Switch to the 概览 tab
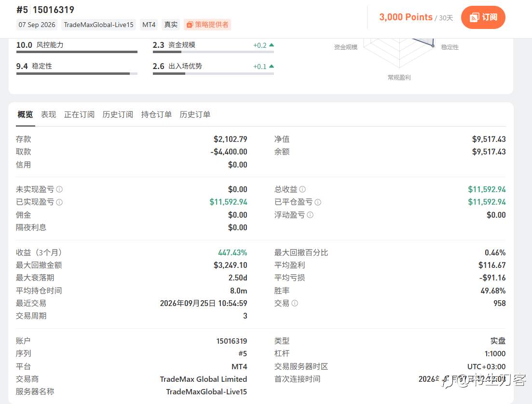Screen dimensions: 532x404 tap(25, 114)
